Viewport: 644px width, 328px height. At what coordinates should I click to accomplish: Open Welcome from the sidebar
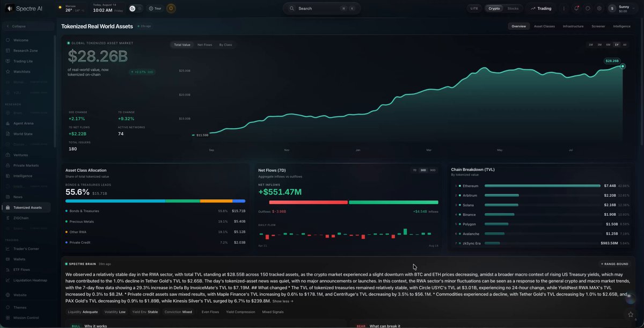21,40
